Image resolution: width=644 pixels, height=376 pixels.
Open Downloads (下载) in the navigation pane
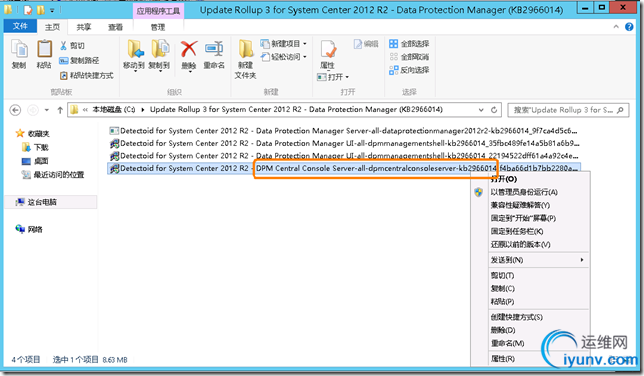coord(35,147)
